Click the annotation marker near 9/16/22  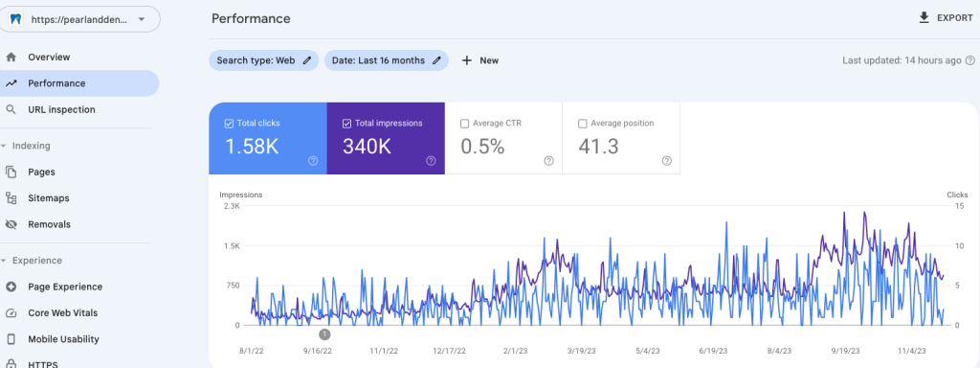click(324, 334)
